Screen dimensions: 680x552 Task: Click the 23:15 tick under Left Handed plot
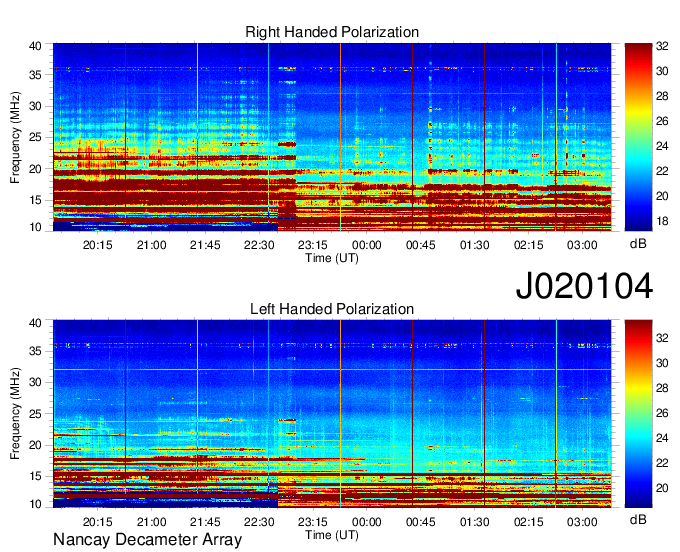pyautogui.click(x=313, y=522)
